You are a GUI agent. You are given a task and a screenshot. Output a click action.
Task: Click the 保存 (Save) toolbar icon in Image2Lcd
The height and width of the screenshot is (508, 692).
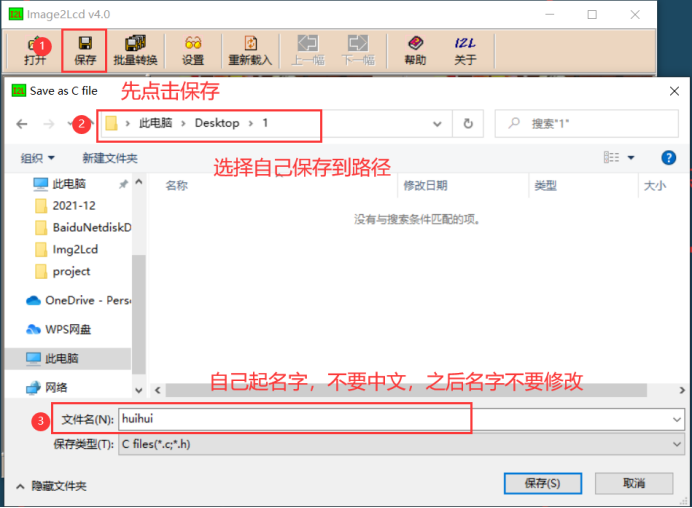pos(85,50)
